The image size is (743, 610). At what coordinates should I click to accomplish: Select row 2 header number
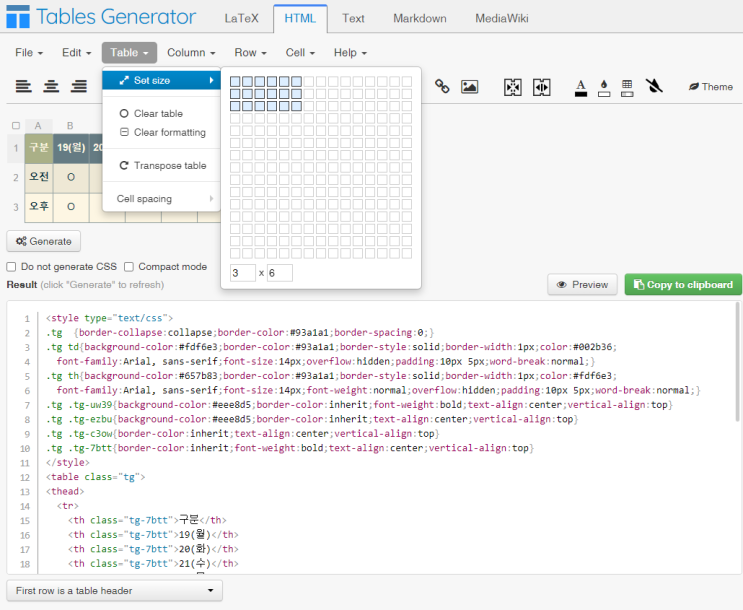[16, 178]
